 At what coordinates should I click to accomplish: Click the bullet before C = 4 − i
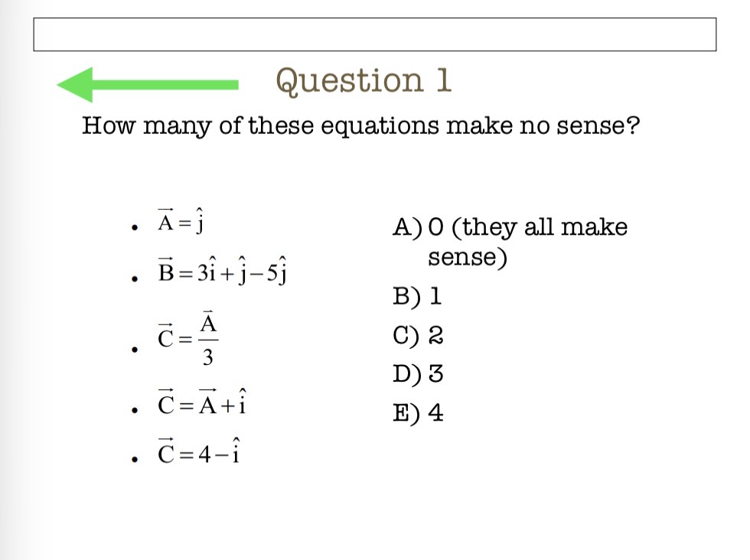click(x=135, y=459)
